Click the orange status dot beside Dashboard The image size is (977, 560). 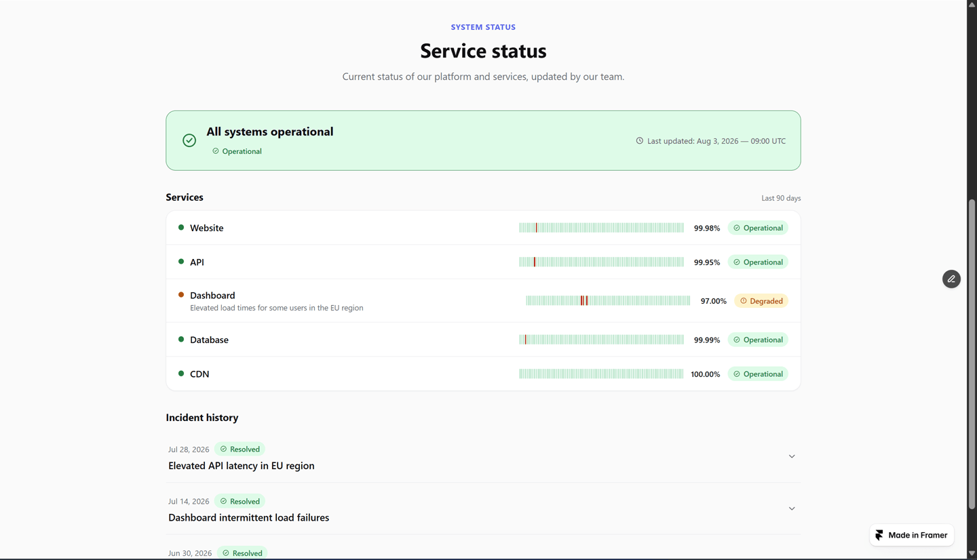tap(181, 295)
